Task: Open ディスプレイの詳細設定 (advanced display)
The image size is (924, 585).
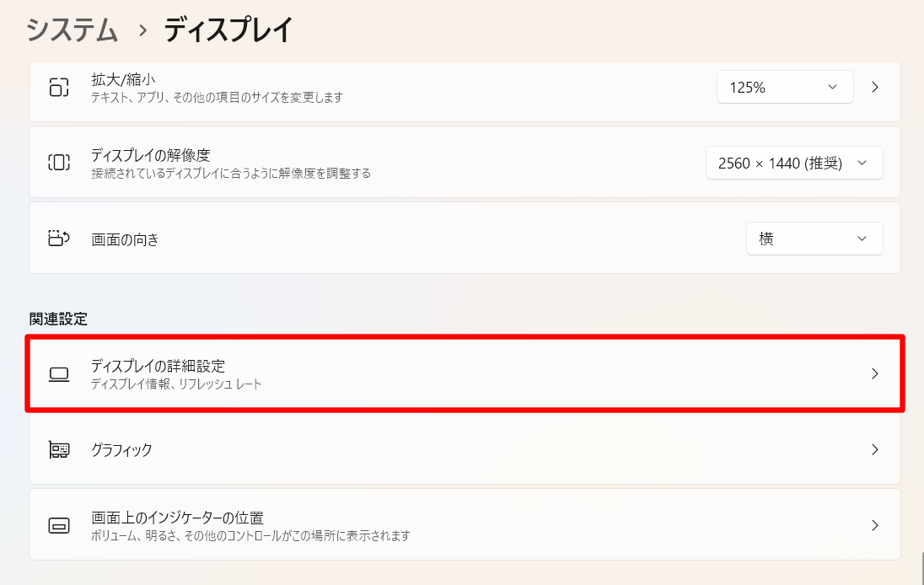Action: [158, 366]
